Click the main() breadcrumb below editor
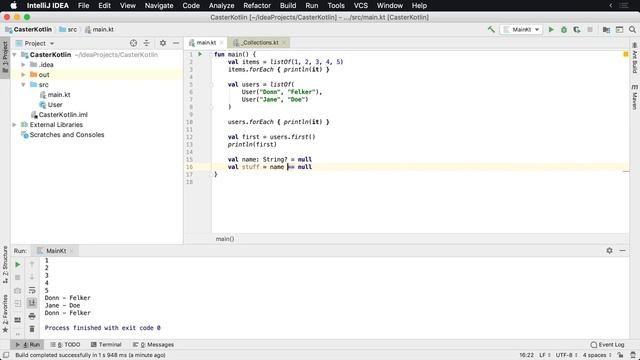Viewport: 640px width, 360px height. click(225, 239)
